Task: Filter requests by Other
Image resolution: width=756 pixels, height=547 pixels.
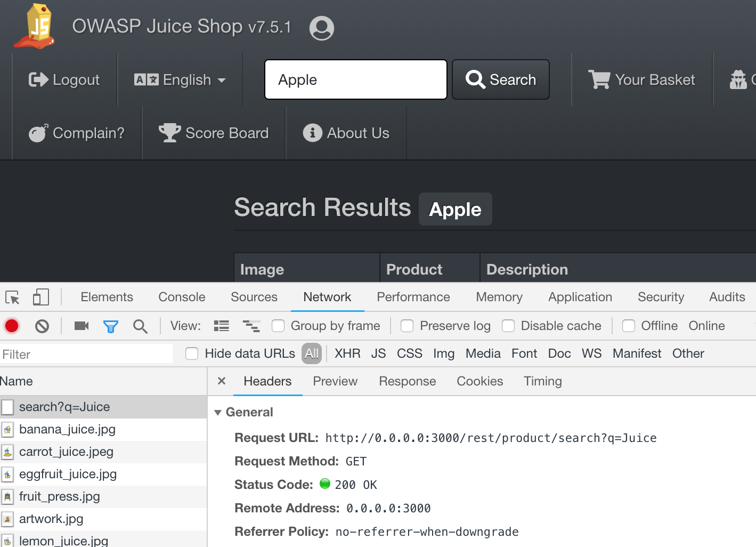Action: pyautogui.click(x=688, y=353)
